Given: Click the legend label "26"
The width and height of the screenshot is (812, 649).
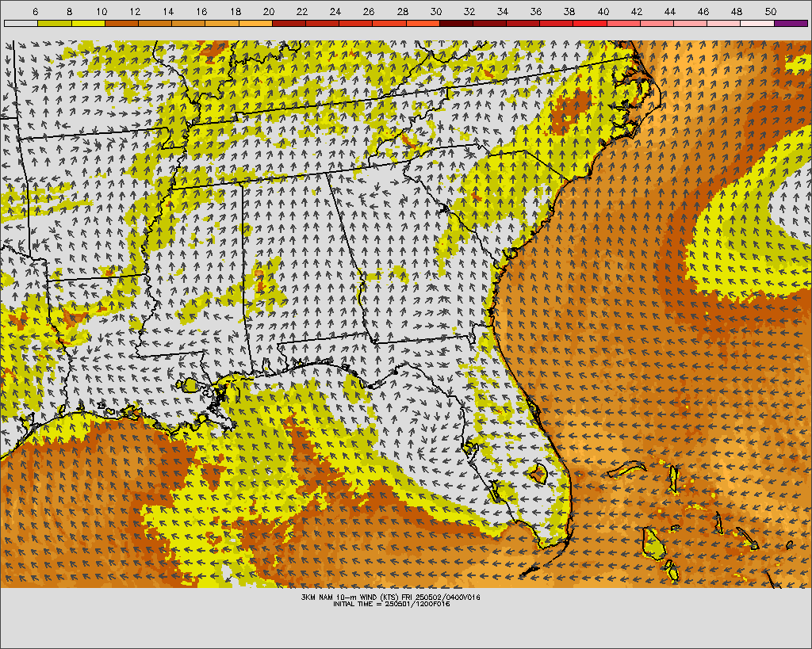Looking at the screenshot, I should (x=369, y=11).
